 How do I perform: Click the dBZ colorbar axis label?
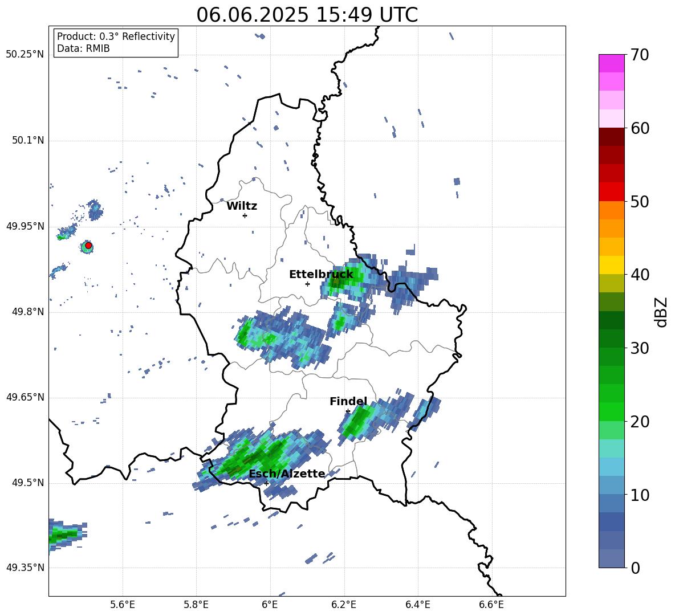[x=662, y=312]
